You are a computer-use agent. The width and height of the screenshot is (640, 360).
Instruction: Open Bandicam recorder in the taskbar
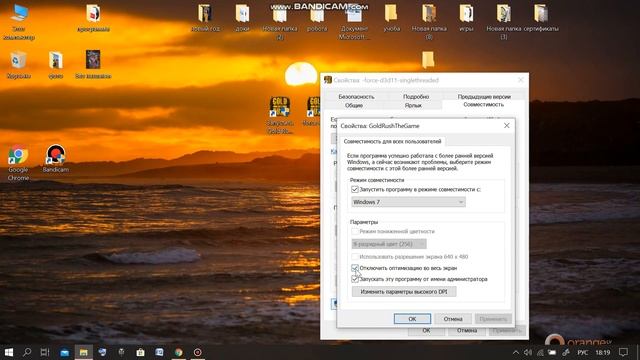click(198, 352)
